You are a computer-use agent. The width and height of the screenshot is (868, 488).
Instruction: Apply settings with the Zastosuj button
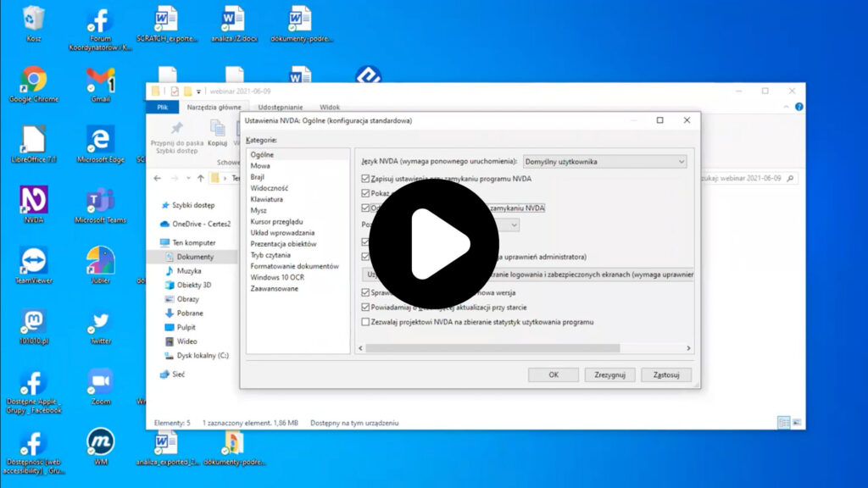pyautogui.click(x=666, y=374)
